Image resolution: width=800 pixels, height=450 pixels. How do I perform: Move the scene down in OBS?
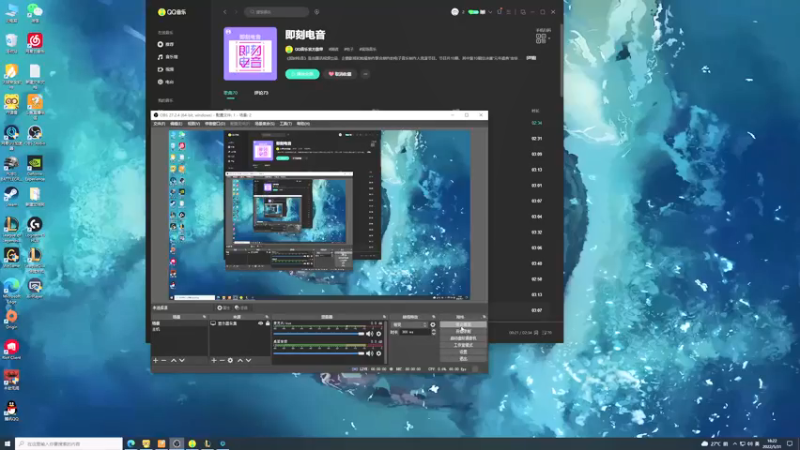pos(182,360)
